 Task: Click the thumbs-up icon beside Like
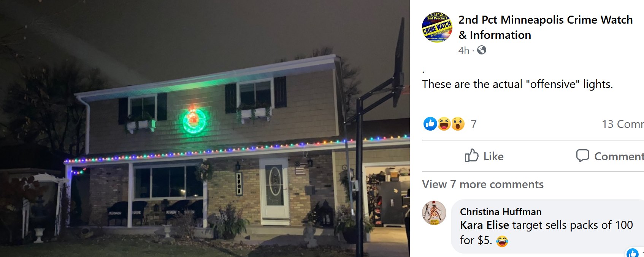tap(471, 155)
